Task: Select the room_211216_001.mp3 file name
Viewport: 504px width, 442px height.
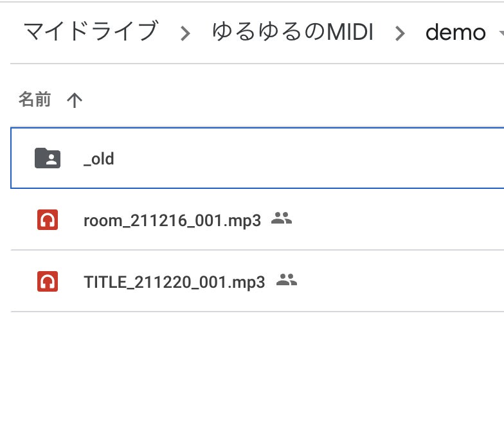Action: point(172,220)
